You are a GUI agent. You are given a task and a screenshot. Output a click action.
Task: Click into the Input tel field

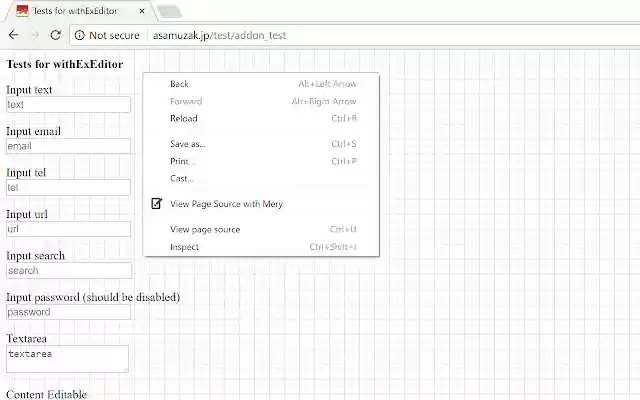coord(69,188)
